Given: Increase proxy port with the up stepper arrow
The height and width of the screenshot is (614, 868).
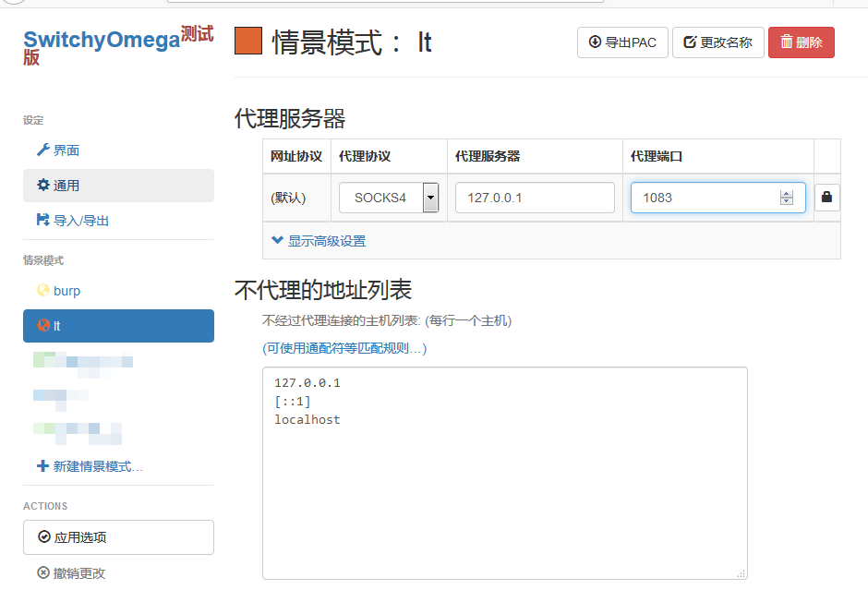Looking at the screenshot, I should (x=787, y=194).
